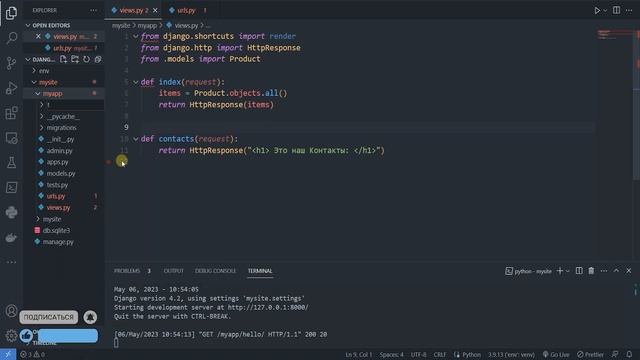Click the errors and warnings counter
Screen dimensions: 640x360
point(33,354)
